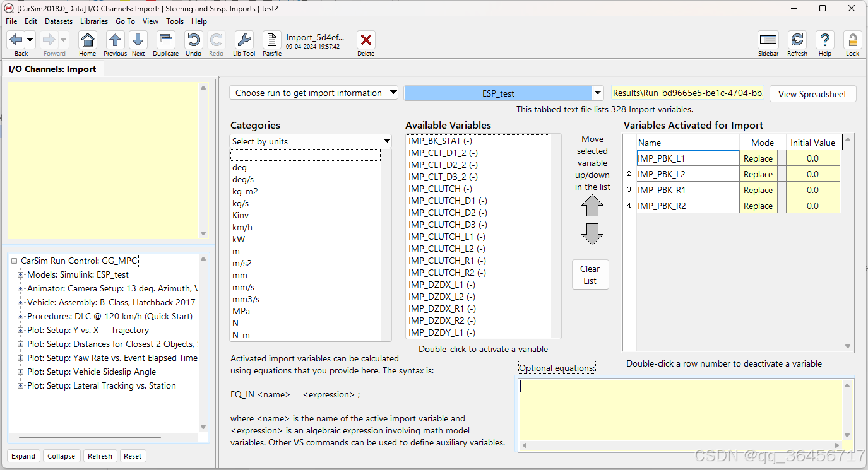Expand the Models: Simulink: ESP_test node

[21, 274]
